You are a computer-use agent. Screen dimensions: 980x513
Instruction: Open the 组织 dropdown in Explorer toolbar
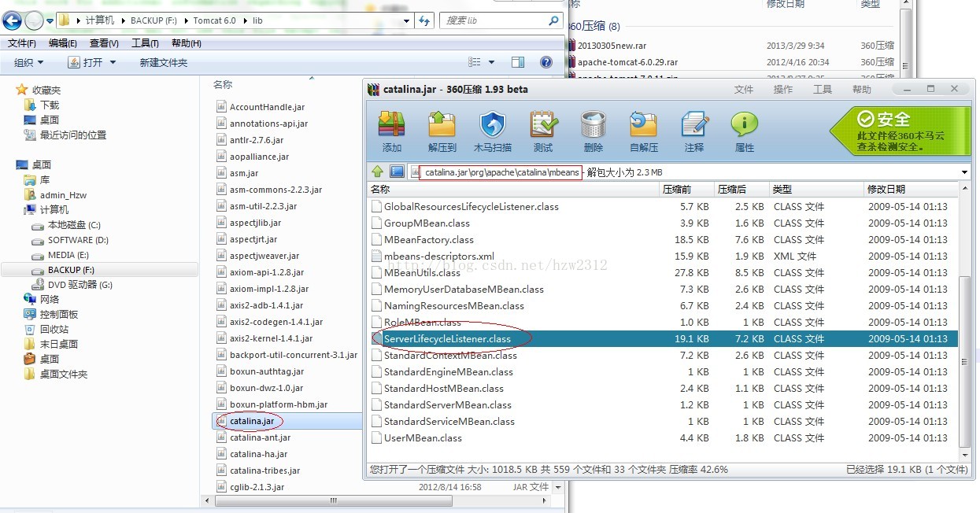click(29, 62)
